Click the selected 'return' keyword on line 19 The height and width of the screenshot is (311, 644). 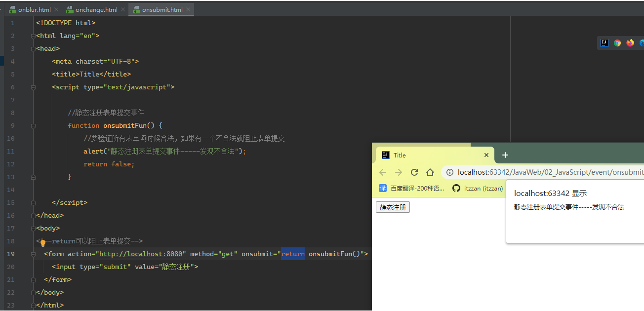293,254
